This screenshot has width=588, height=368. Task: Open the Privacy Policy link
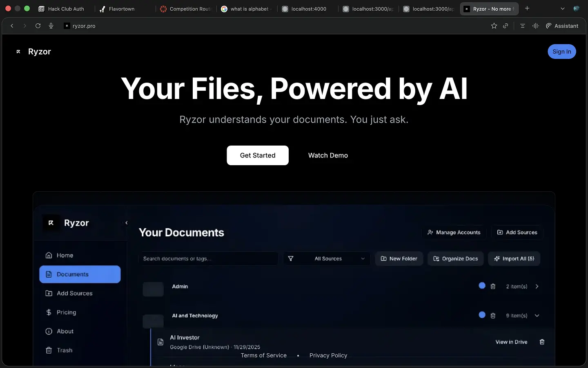coord(328,355)
